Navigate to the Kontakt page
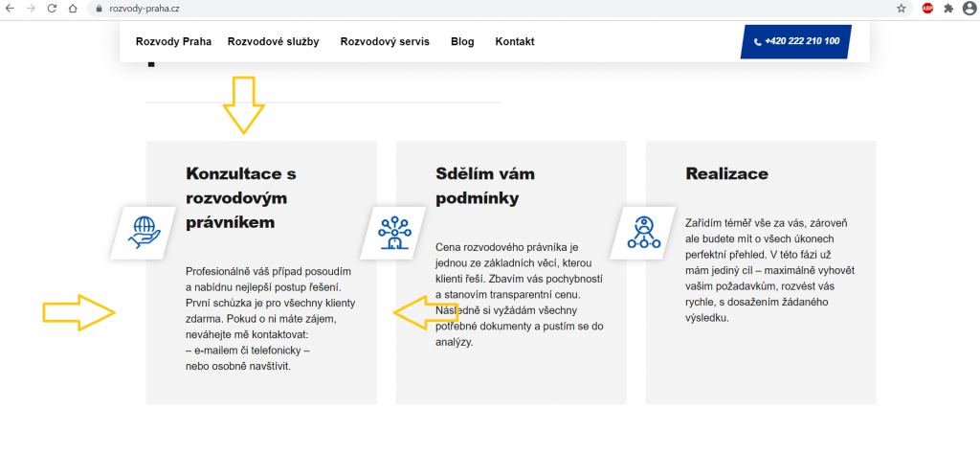This screenshot has width=980, height=476. click(x=514, y=41)
